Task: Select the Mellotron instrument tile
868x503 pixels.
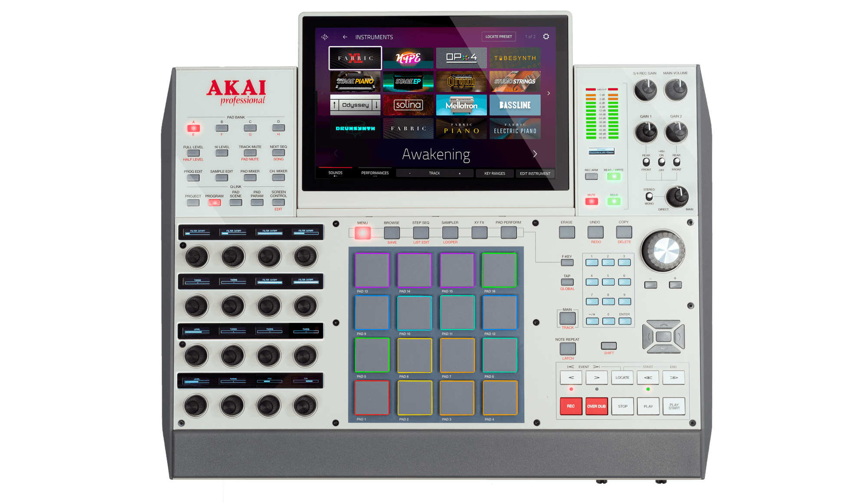Action: (461, 105)
